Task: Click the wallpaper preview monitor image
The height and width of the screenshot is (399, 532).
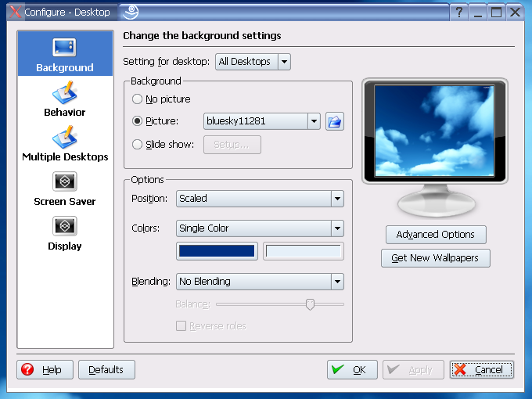Action: [x=435, y=131]
